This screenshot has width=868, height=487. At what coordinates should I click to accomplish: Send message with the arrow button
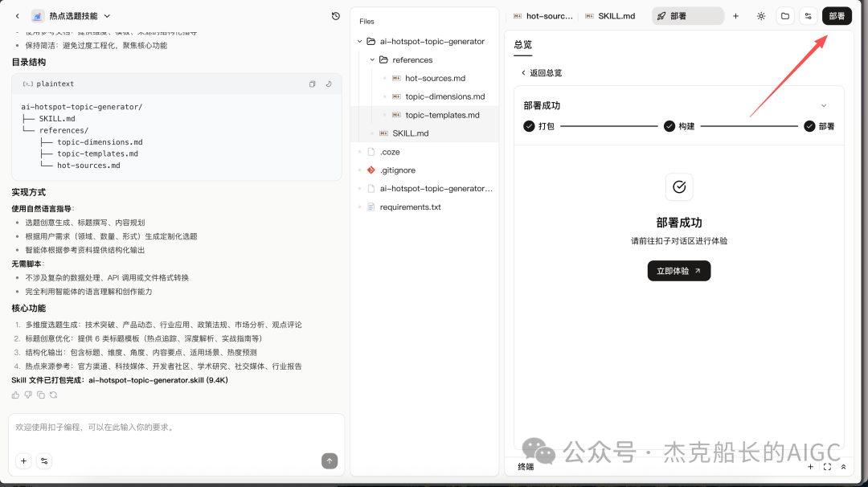tap(330, 461)
